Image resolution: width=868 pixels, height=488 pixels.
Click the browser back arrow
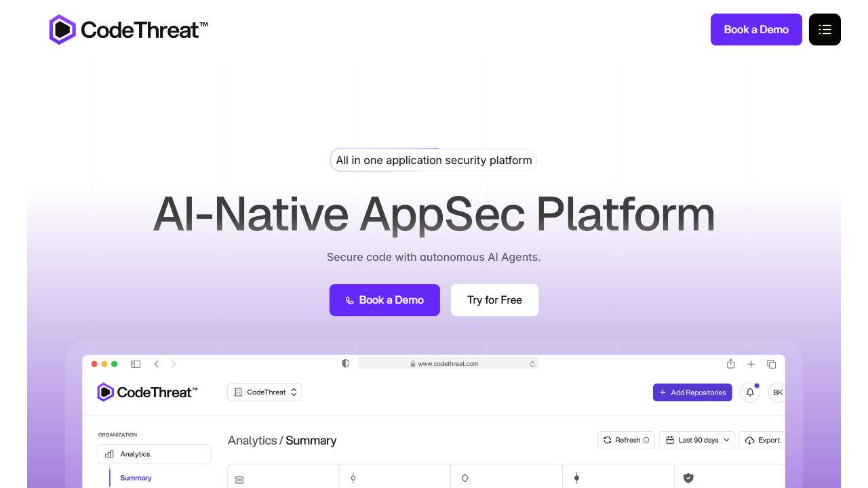point(157,364)
